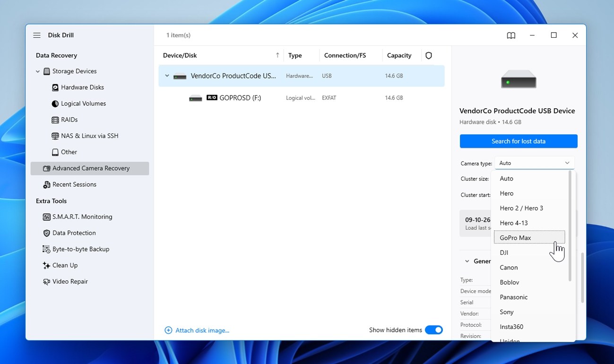
Task: Click the Hardware Disks sidebar icon
Action: 55,87
